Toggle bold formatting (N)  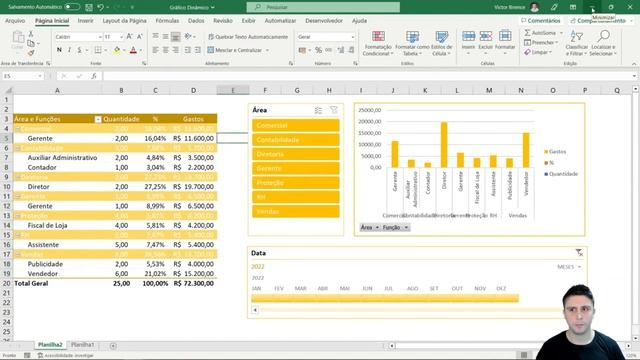click(59, 50)
